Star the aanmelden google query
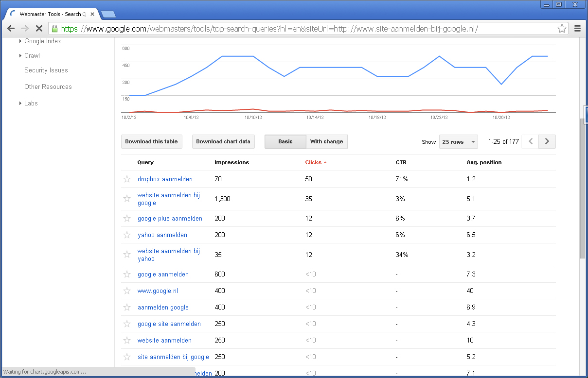 (127, 308)
